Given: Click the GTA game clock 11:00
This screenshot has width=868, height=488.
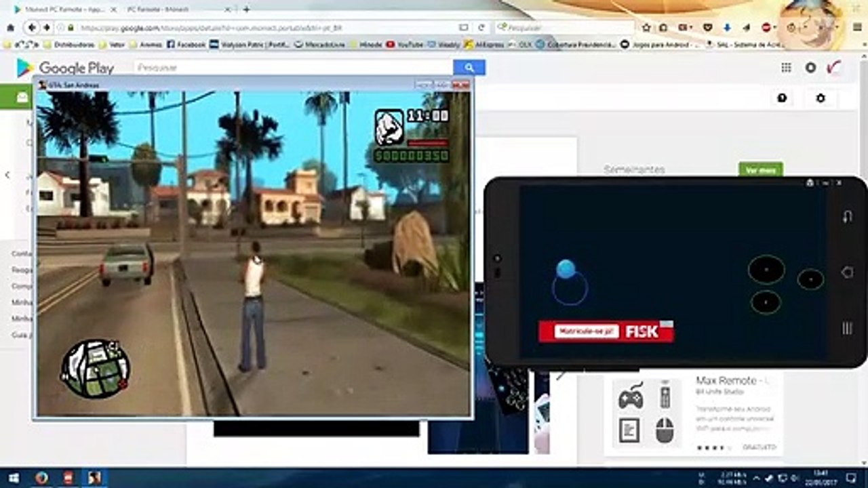Looking at the screenshot, I should point(427,116).
